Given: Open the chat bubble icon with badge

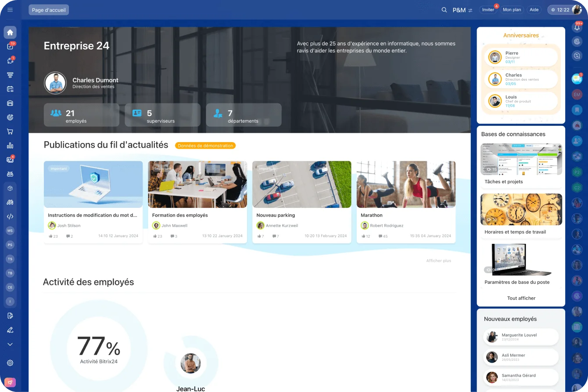Looking at the screenshot, I should click(577, 79).
